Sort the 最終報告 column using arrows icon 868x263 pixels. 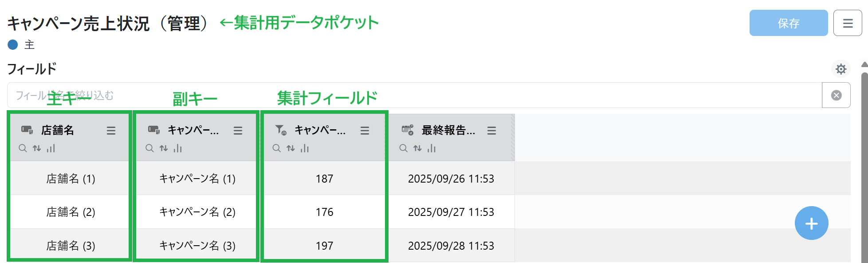417,148
